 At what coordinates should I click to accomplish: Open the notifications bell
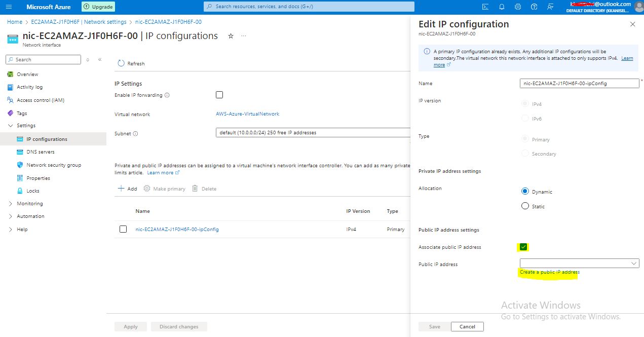pos(502,7)
